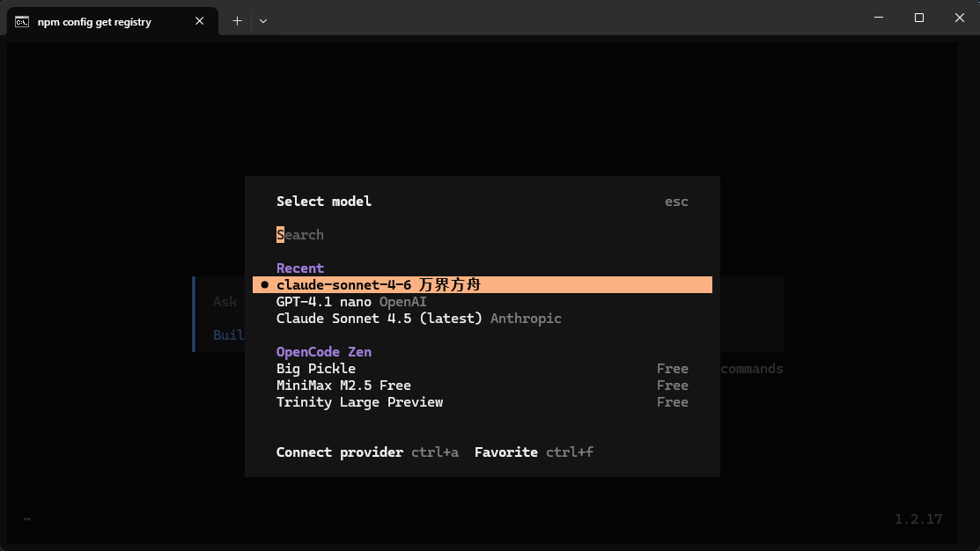Select claude-sonnet-4-6 model entry
The image size is (980, 551).
click(379, 285)
